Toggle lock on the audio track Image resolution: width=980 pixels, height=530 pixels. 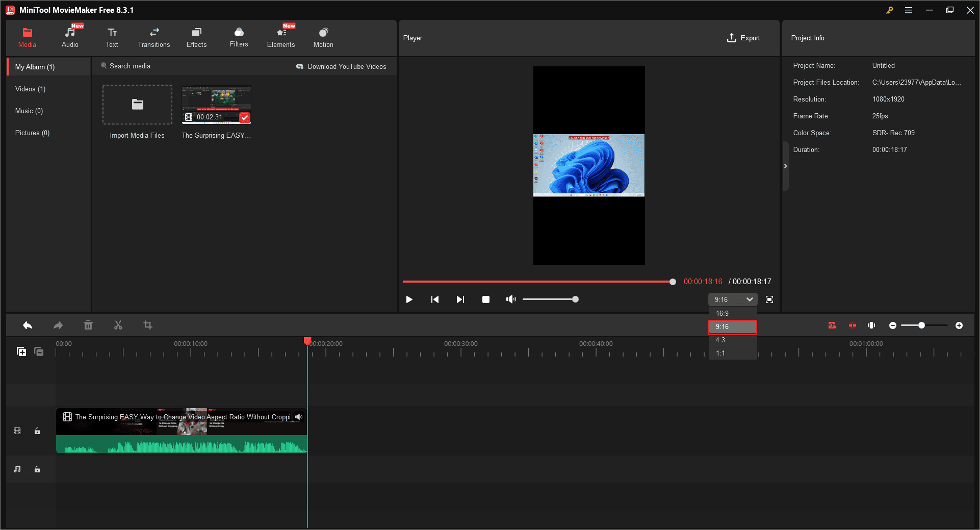tap(37, 469)
